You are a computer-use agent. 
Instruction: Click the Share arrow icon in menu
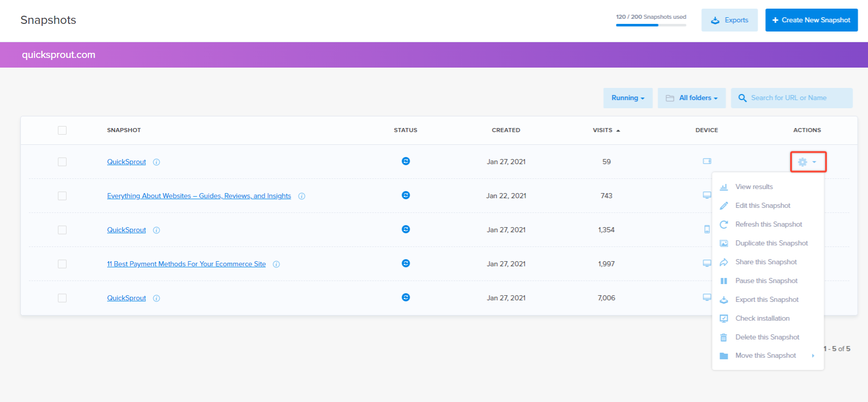coord(724,262)
